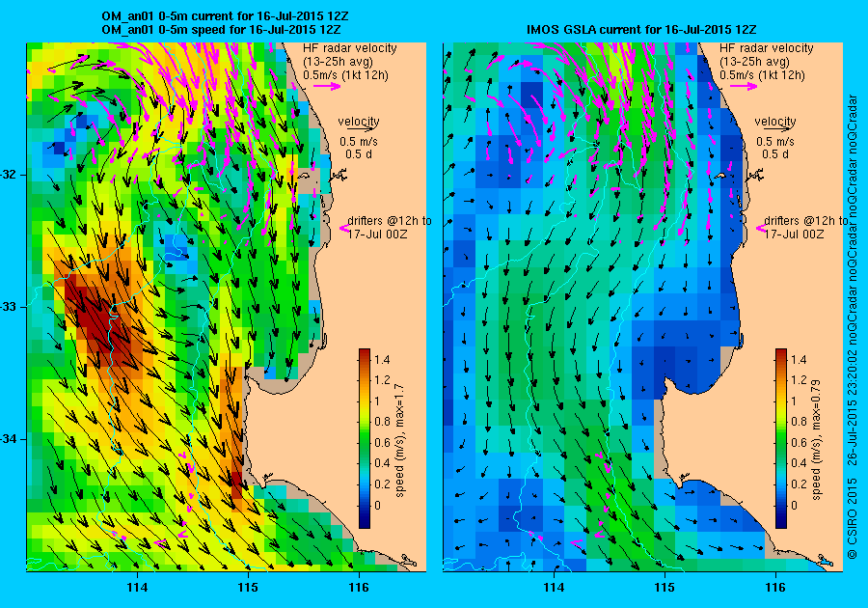Click '0.5 m/s' under velocity in left map
868x608 pixels.
coord(359,141)
